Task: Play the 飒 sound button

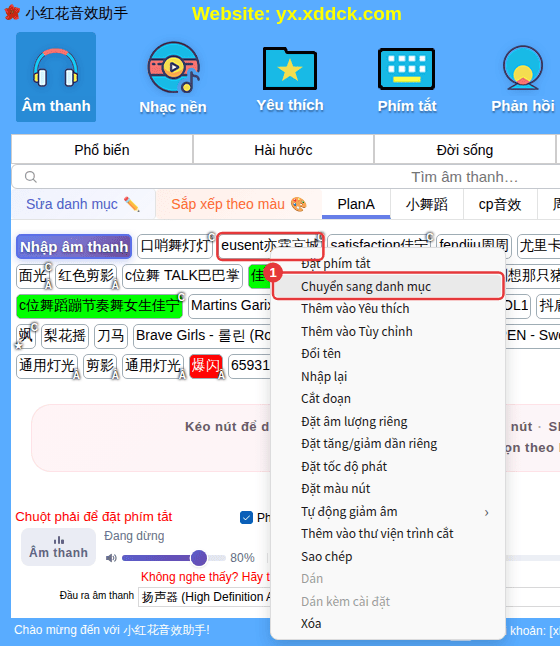Action: (25, 336)
